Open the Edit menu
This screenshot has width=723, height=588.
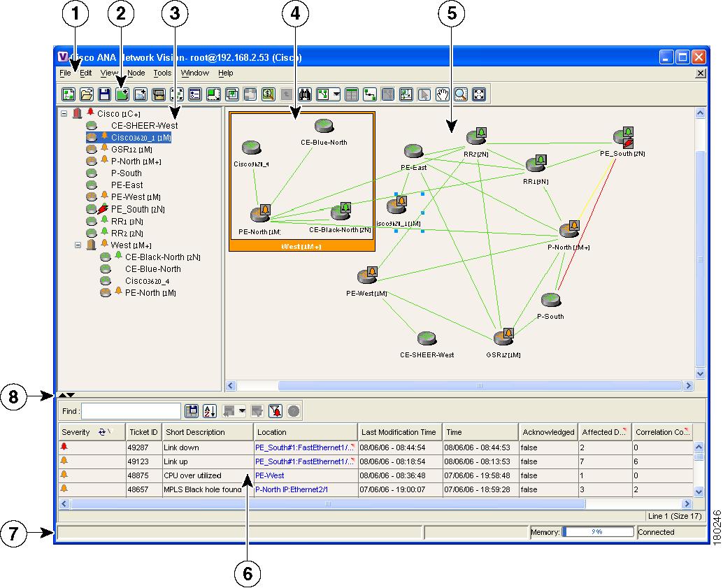pyautogui.click(x=86, y=73)
